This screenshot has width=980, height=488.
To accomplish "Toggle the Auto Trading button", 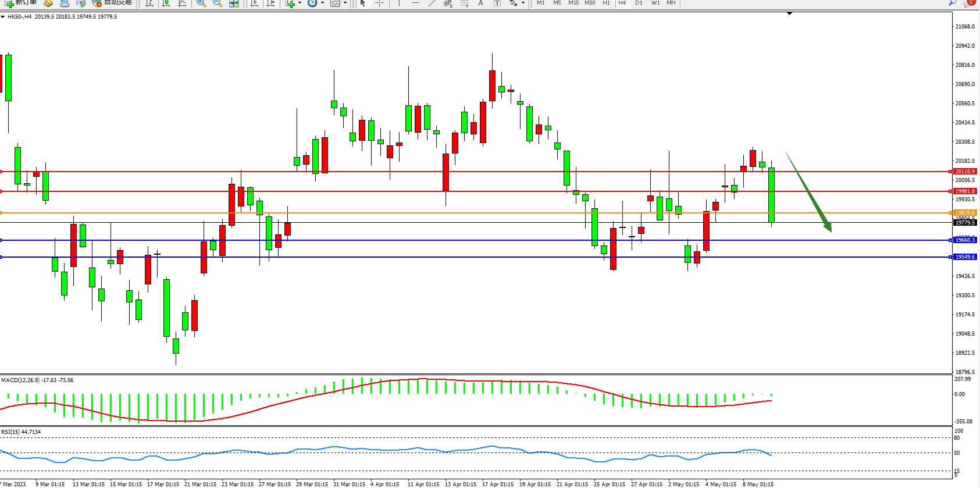I will pos(112,3).
